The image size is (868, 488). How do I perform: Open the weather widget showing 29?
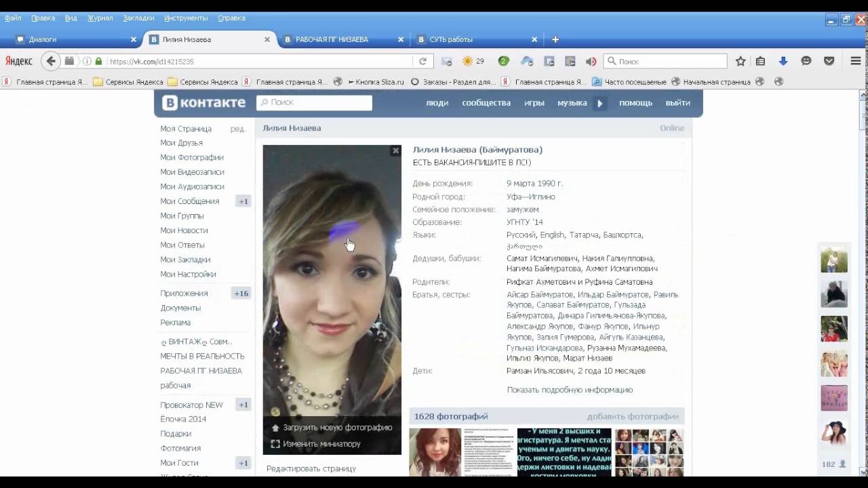473,61
